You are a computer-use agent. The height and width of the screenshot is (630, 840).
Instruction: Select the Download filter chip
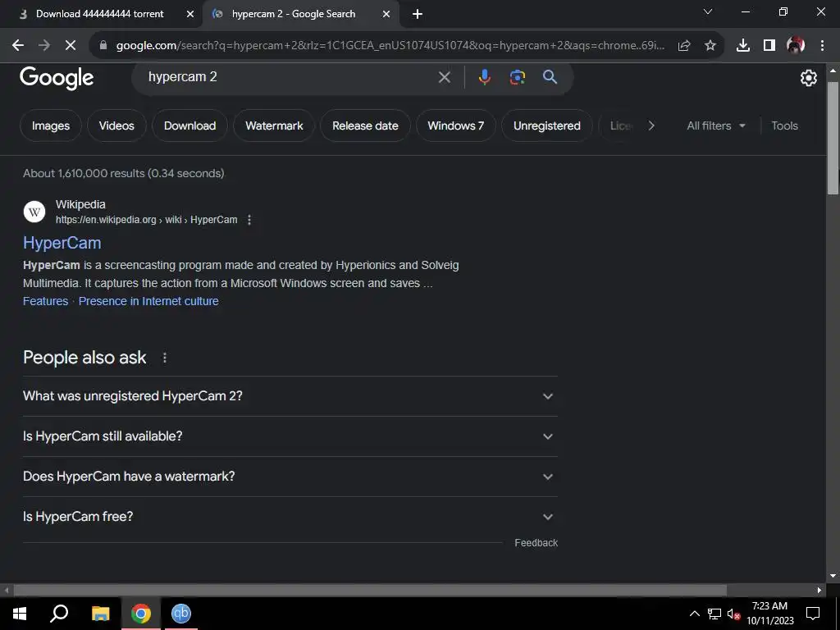coord(189,126)
